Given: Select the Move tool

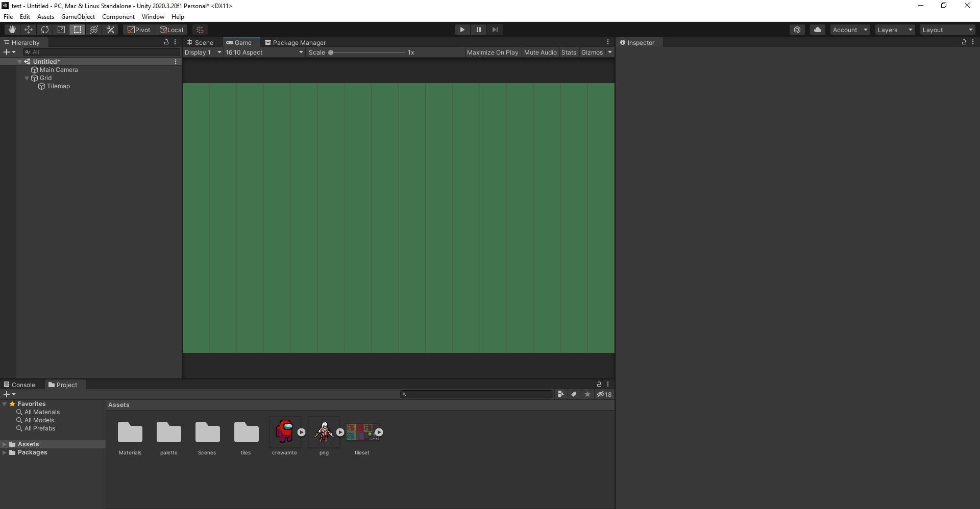Looking at the screenshot, I should pyautogui.click(x=29, y=30).
